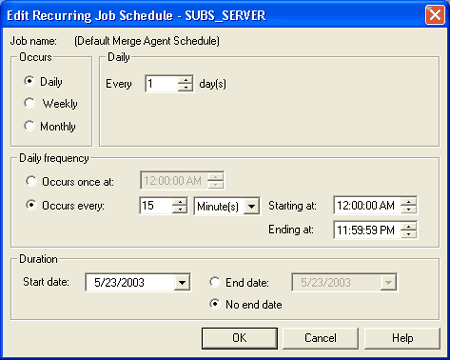The height and width of the screenshot is (360, 450).
Task: Click the Every day(s) number field
Action: 162,83
